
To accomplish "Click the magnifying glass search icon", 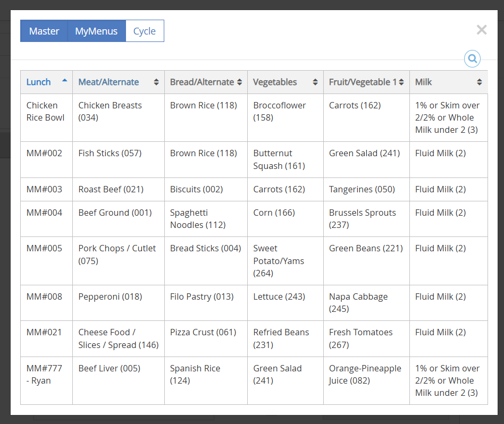I will [x=472, y=58].
